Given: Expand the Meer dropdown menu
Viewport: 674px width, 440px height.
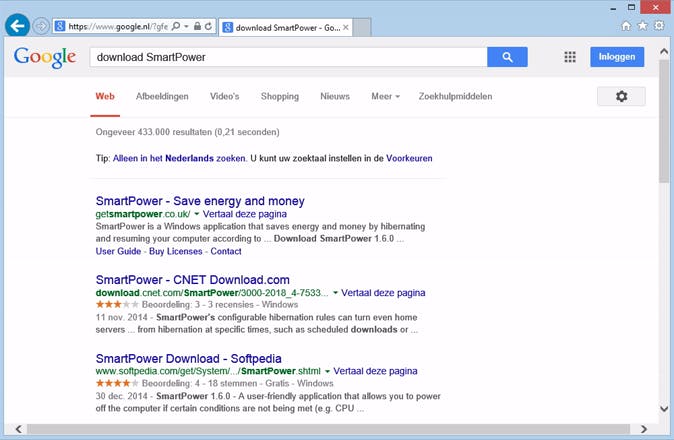Looking at the screenshot, I should coord(386,96).
